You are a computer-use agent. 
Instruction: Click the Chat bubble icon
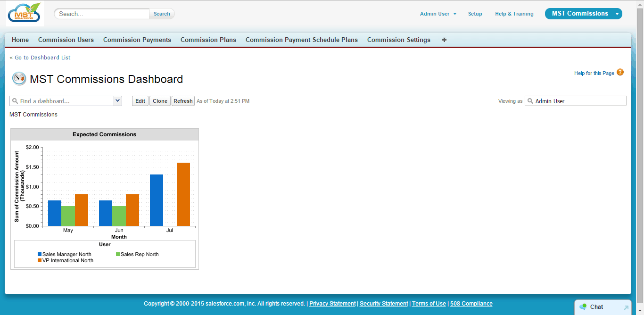point(583,307)
